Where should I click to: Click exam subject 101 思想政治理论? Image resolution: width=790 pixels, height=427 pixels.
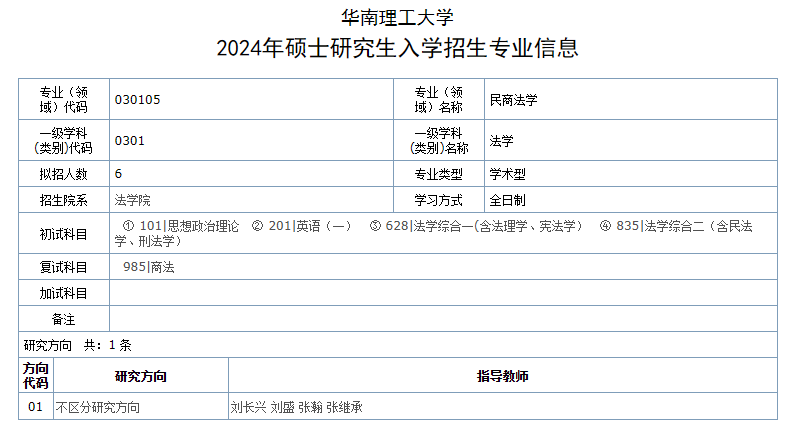coord(181,227)
